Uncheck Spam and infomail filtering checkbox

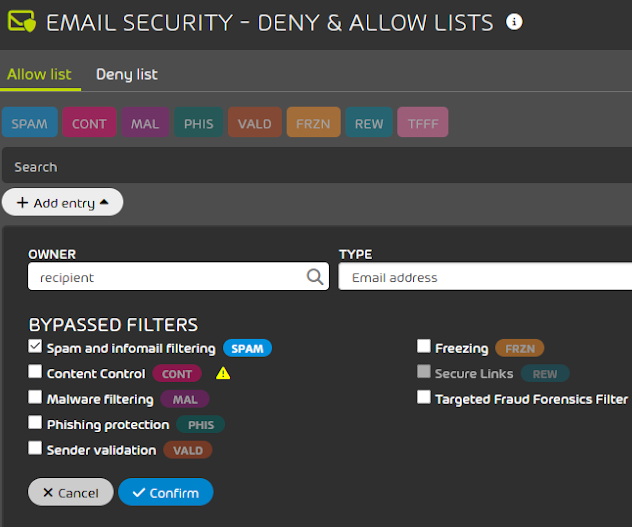(36, 347)
